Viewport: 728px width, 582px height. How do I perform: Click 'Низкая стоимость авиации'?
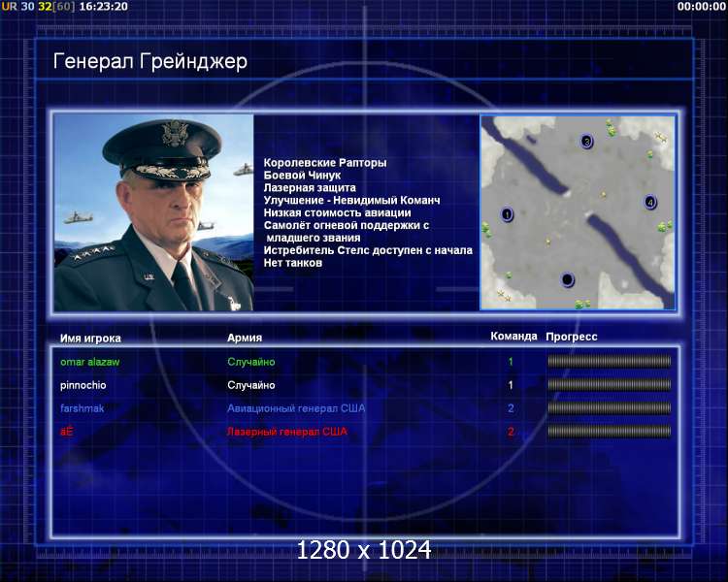tap(338, 212)
